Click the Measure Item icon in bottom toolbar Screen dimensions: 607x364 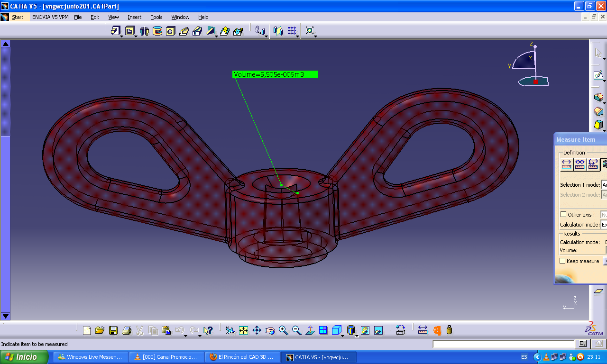pos(436,330)
